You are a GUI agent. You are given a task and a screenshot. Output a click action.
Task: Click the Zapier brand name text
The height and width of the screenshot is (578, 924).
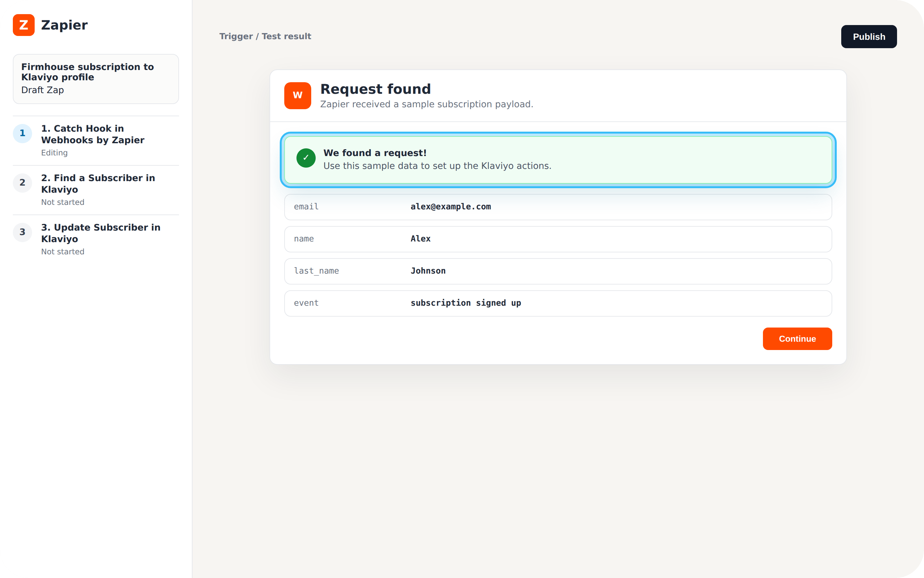[x=64, y=25]
